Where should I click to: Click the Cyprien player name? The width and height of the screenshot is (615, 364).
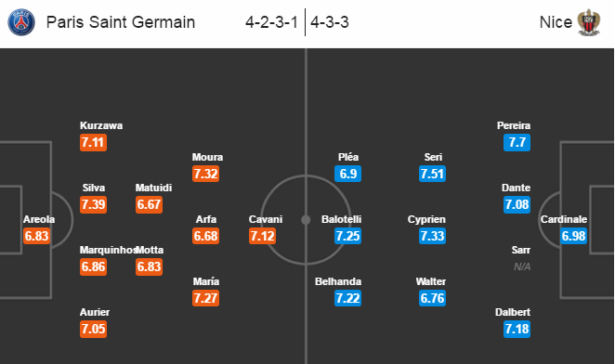point(426,219)
